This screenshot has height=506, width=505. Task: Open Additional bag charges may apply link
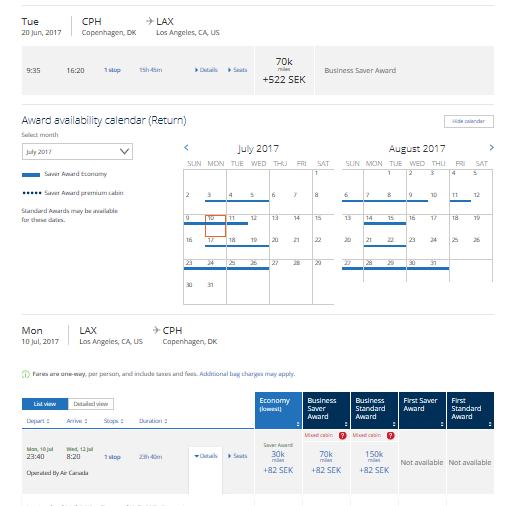[x=247, y=374]
